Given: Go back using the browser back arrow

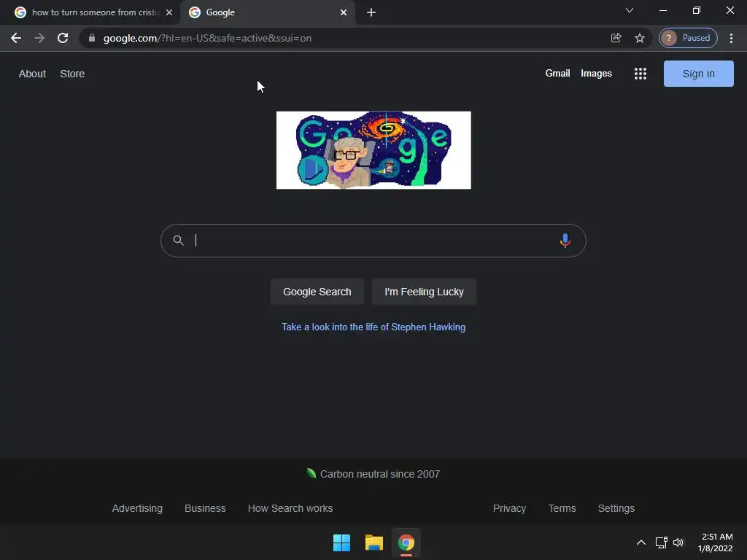Looking at the screenshot, I should click(x=16, y=38).
